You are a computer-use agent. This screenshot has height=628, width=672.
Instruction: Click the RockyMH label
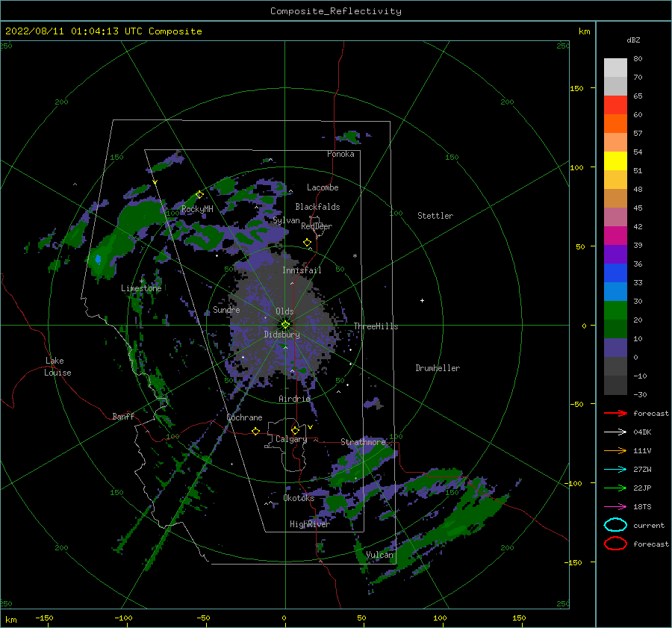197,209
